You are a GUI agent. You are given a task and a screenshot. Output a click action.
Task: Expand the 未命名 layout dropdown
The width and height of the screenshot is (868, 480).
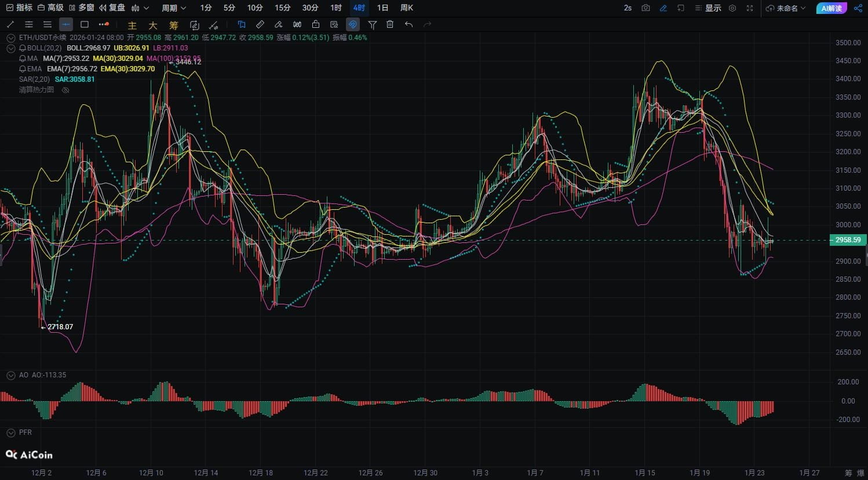(786, 8)
